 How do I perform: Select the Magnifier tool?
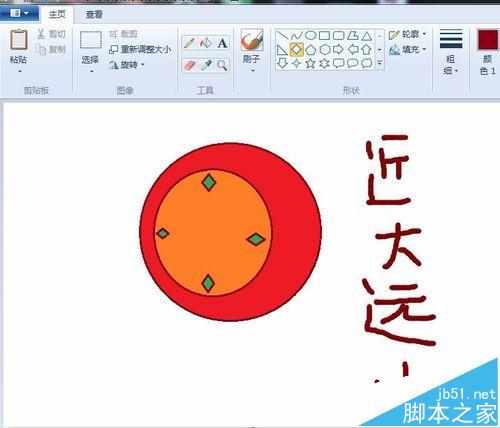tap(222, 65)
